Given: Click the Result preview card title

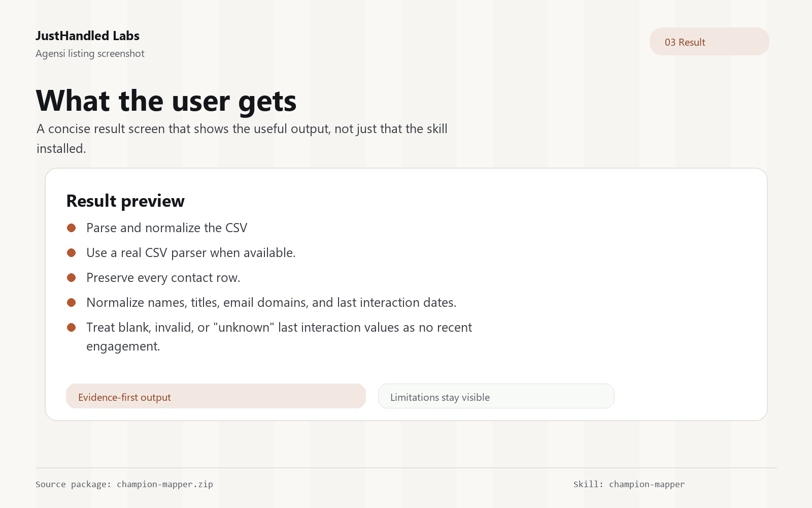Looking at the screenshot, I should coord(125,201).
